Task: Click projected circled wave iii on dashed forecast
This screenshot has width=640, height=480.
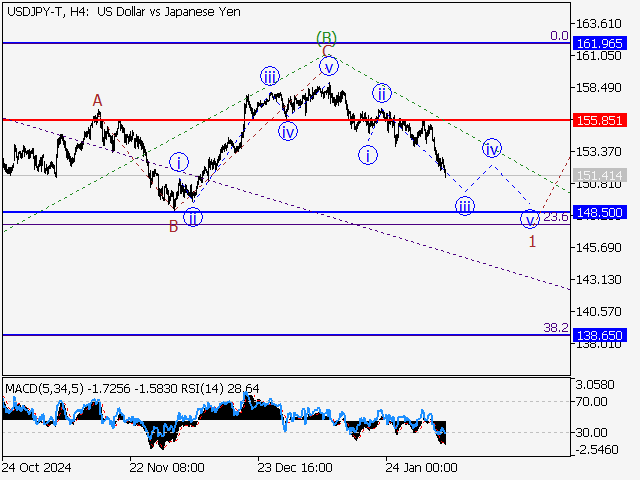Action: [465, 206]
